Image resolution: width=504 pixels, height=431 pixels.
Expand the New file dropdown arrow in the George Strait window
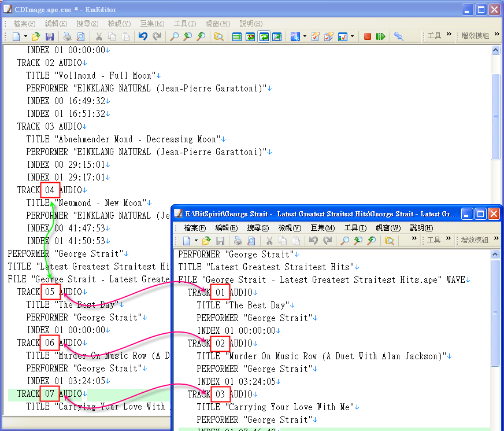click(196, 241)
